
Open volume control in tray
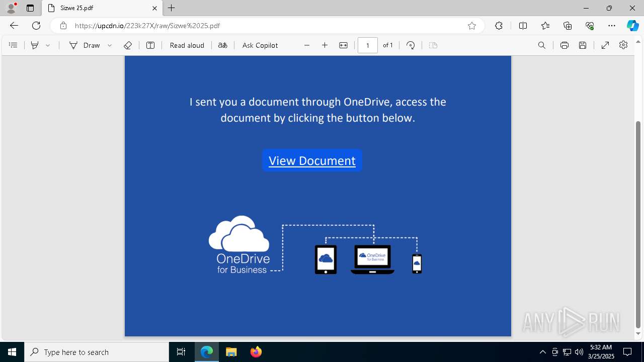click(x=579, y=352)
